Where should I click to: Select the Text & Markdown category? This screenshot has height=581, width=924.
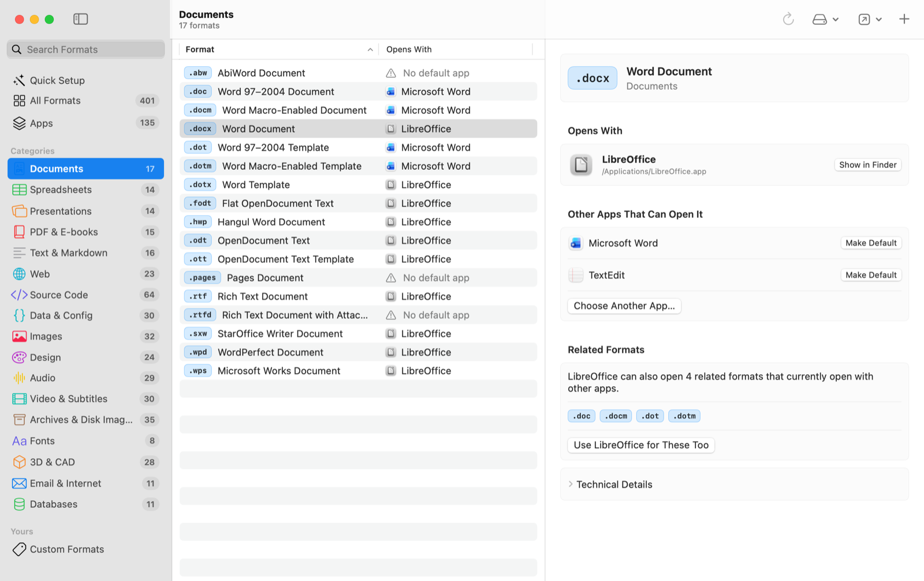[85, 252]
